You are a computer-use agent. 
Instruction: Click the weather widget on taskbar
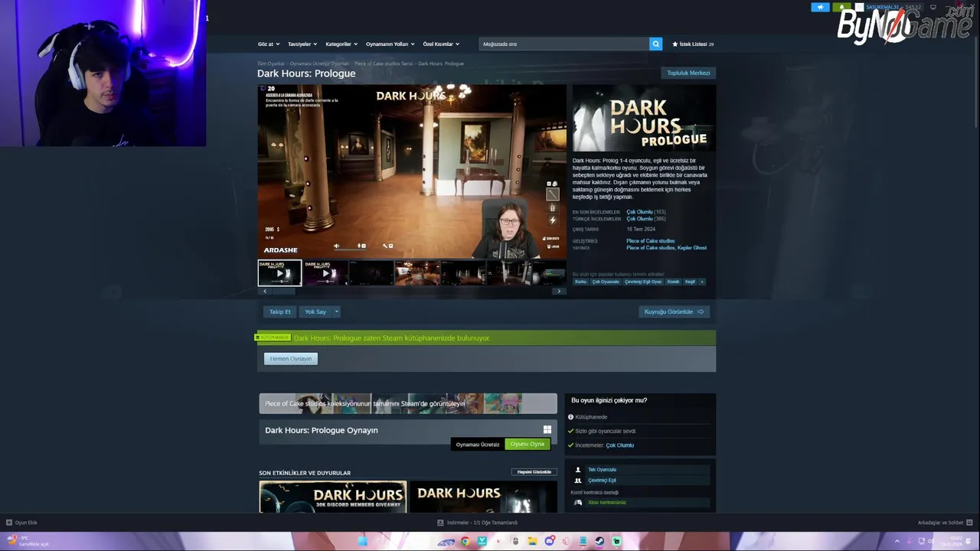(29, 541)
